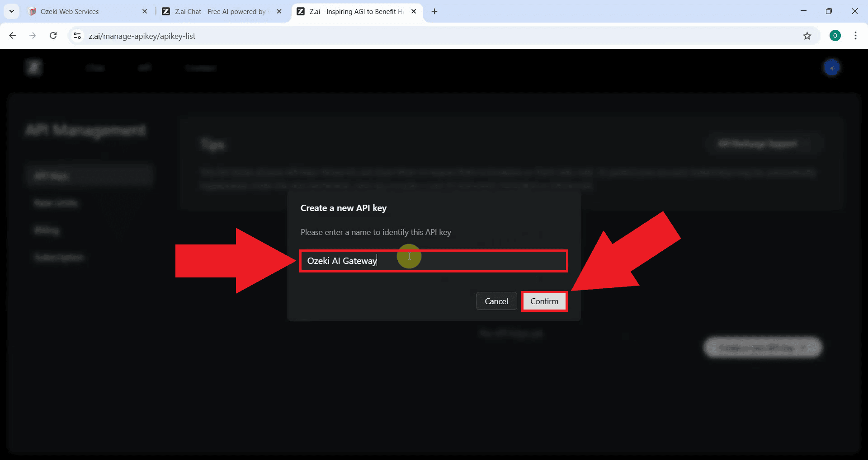Bookmark this page with star icon
Viewport: 868px width, 460px height.
pos(807,36)
